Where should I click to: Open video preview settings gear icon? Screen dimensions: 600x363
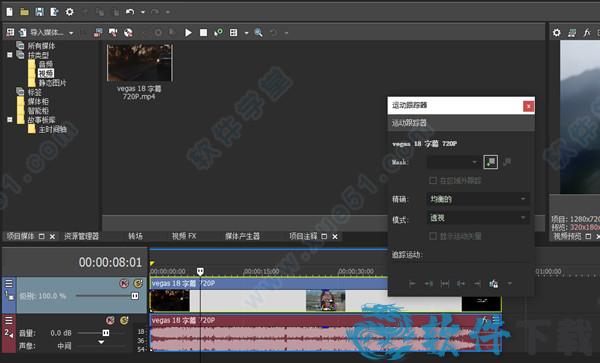(x=557, y=33)
